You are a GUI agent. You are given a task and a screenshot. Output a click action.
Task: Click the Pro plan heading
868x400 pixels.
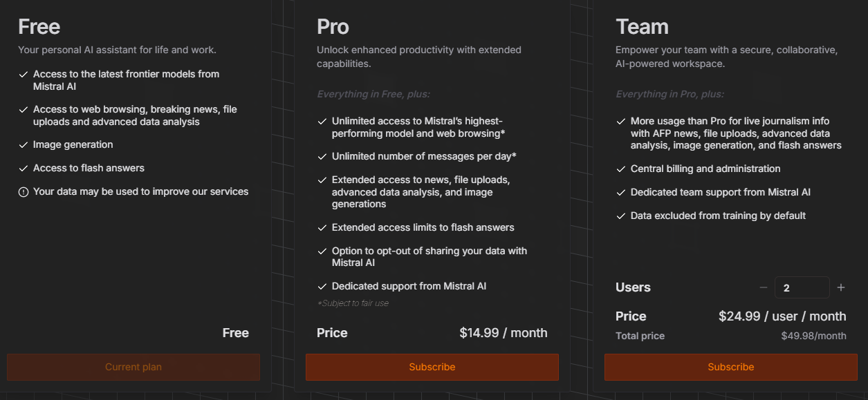(333, 27)
